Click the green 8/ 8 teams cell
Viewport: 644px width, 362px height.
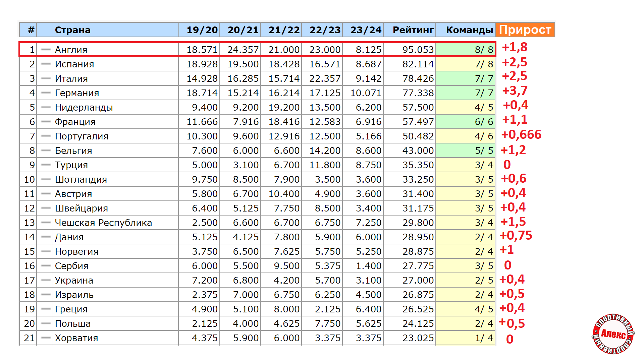pos(483,50)
